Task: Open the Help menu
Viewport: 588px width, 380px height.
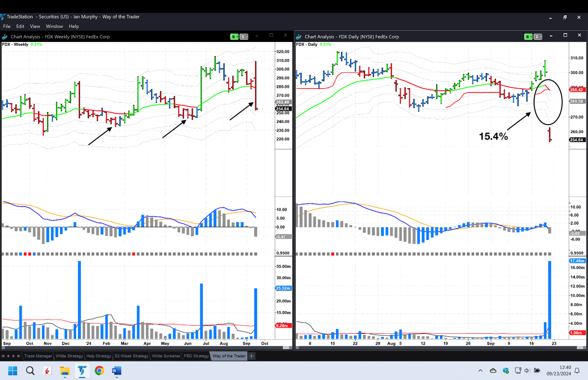Action: pyautogui.click(x=74, y=27)
